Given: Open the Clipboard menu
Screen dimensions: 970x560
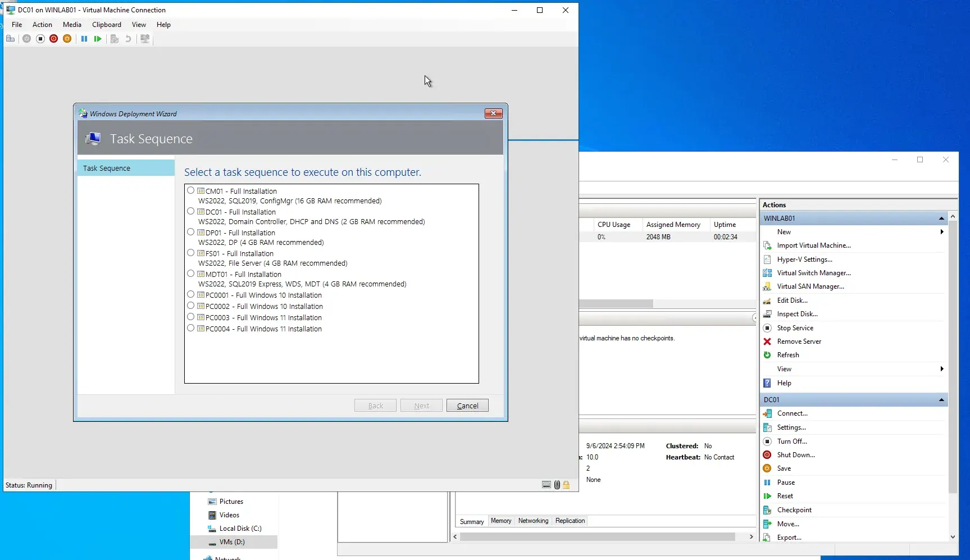Looking at the screenshot, I should tap(107, 25).
